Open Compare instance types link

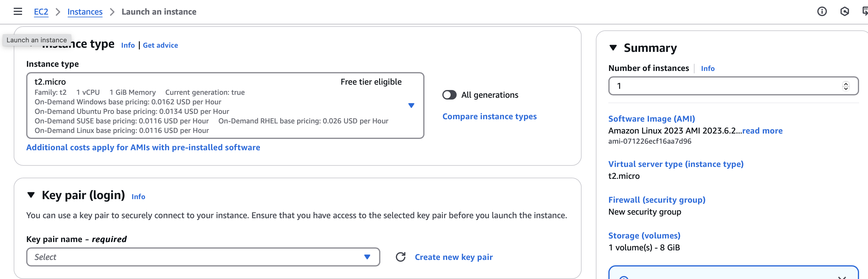[489, 117]
